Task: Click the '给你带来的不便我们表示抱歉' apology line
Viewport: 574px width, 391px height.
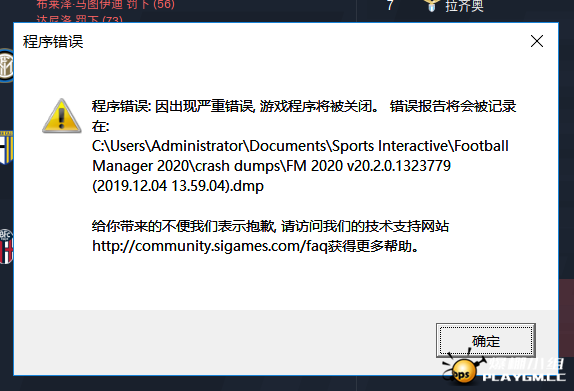Action: (270, 226)
